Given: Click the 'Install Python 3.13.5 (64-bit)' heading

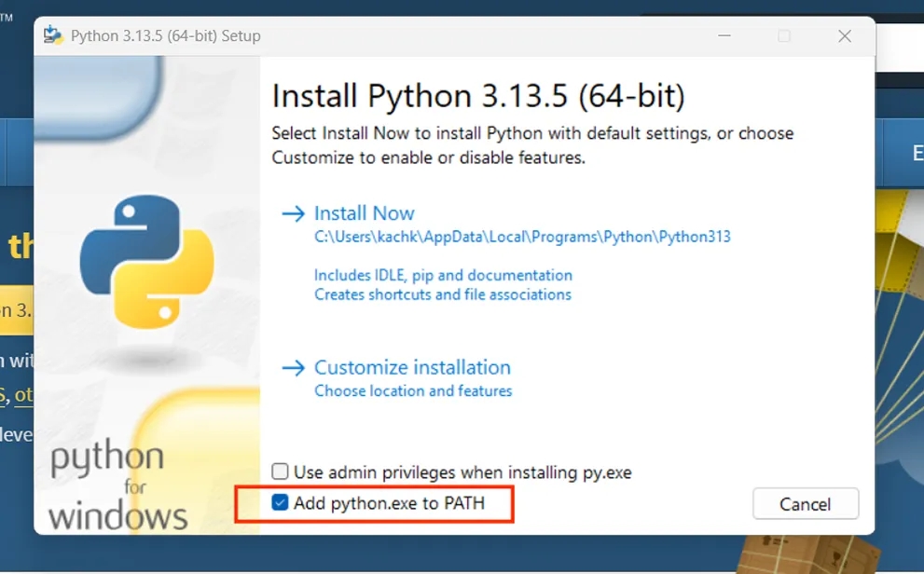Looking at the screenshot, I should pos(478,96).
